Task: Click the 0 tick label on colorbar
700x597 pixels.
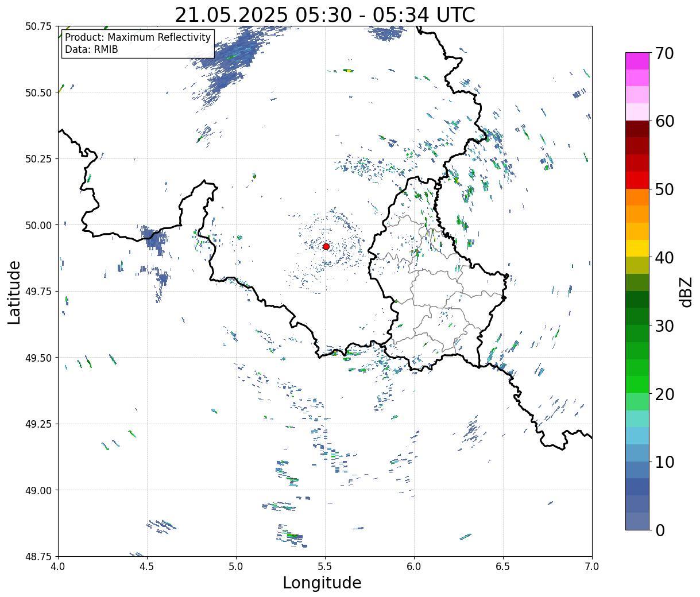Action: coord(660,530)
